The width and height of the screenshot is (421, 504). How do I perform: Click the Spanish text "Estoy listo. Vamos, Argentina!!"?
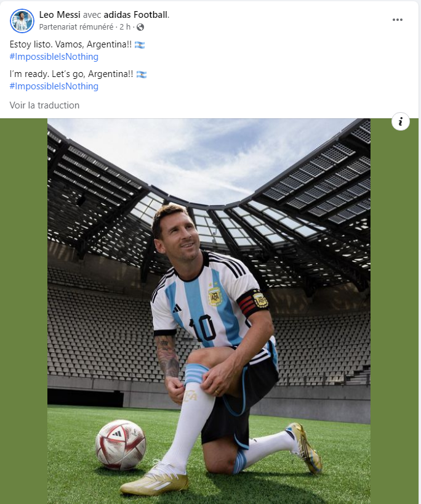71,44
